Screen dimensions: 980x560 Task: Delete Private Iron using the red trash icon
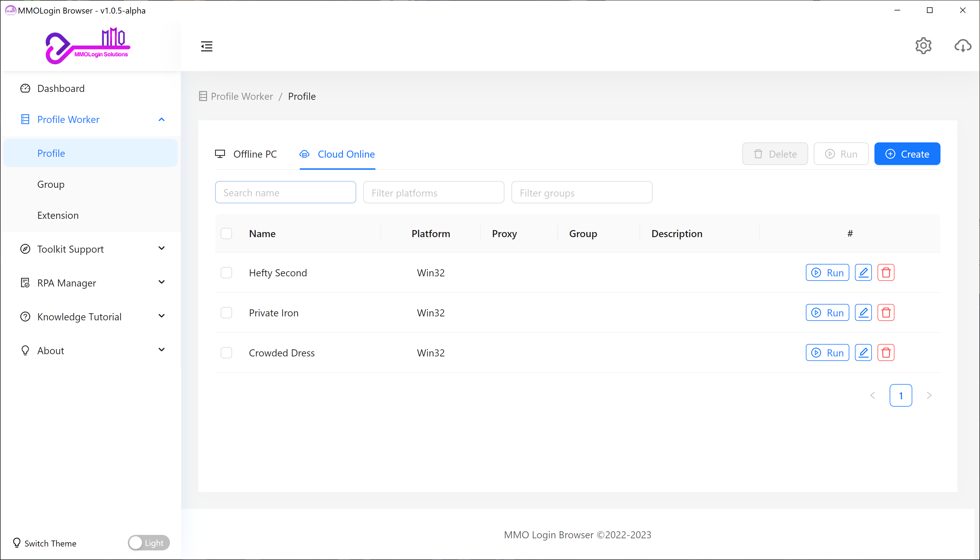point(886,313)
